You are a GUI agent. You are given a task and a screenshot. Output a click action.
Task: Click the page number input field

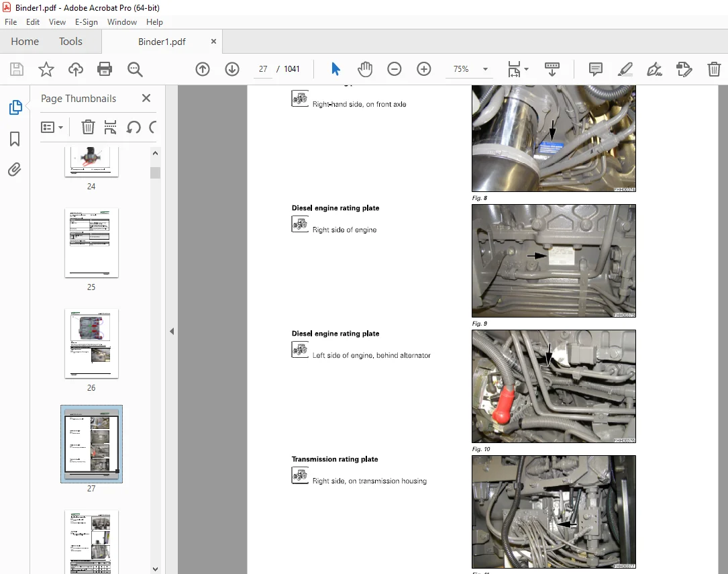(x=263, y=69)
